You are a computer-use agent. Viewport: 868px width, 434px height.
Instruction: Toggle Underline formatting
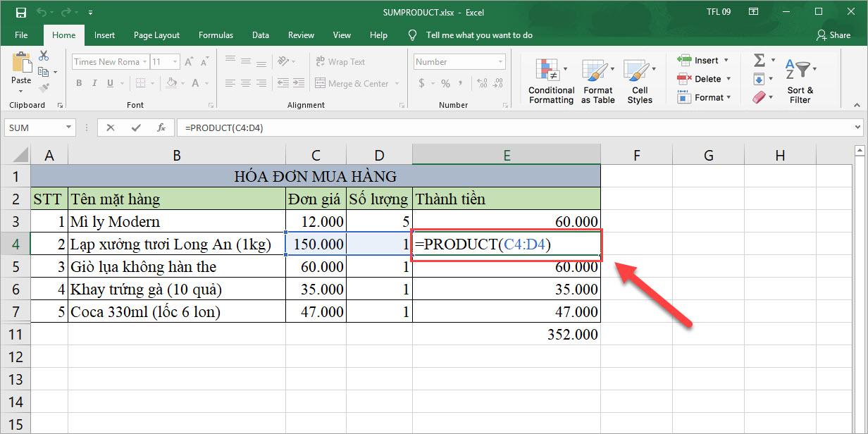tap(111, 83)
